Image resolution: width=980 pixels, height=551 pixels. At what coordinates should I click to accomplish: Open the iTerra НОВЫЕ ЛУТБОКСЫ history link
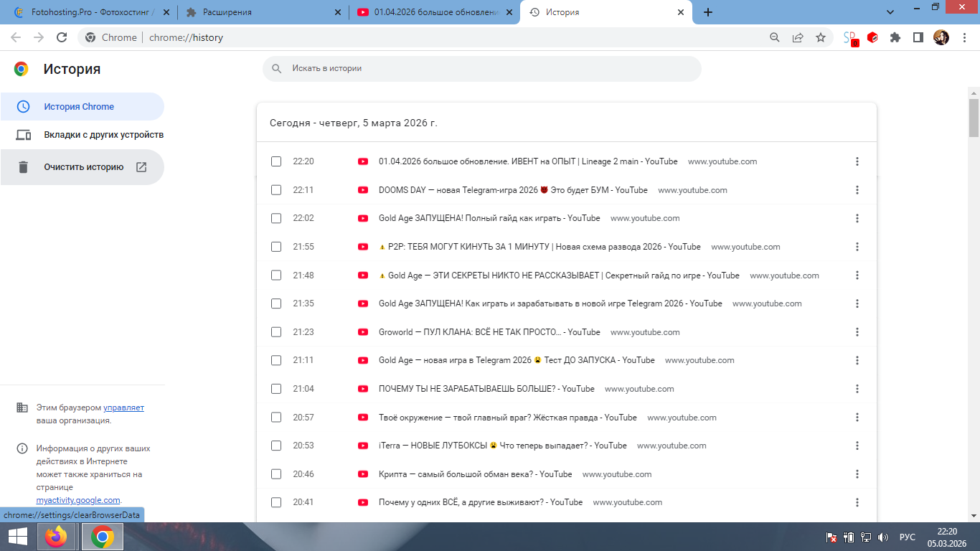pos(503,446)
